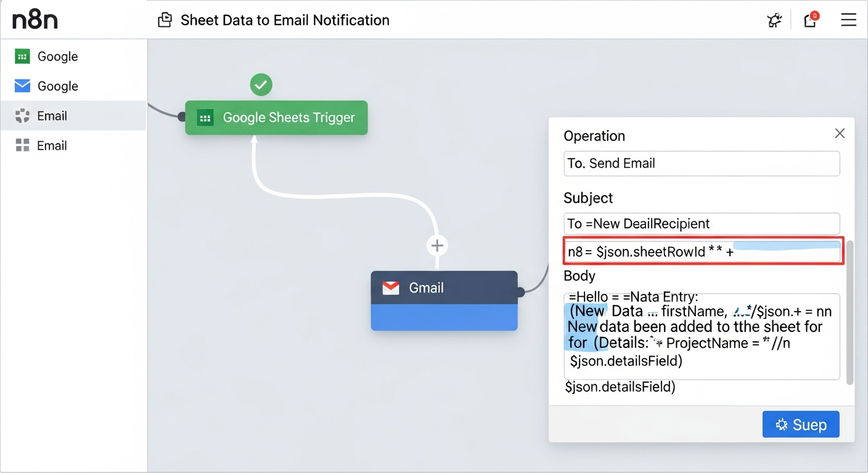Select the highlighted Email entry's icon
The image size is (868, 473).
22,115
